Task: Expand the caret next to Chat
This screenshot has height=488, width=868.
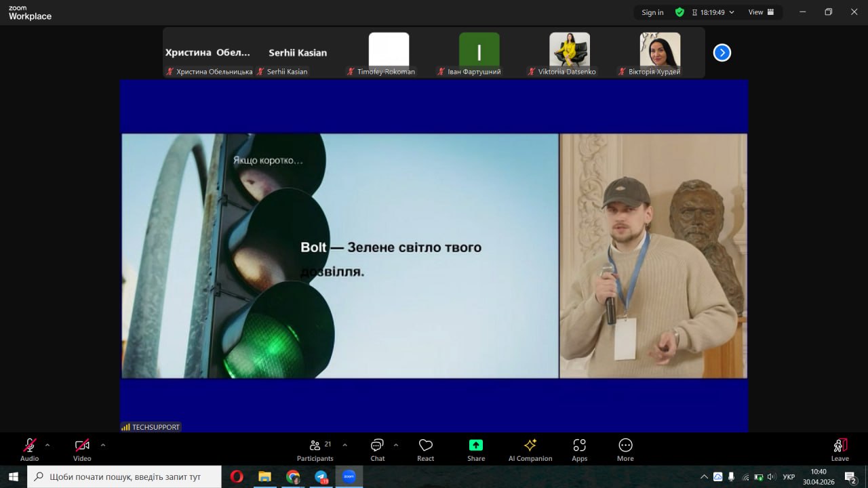Action: (395, 445)
